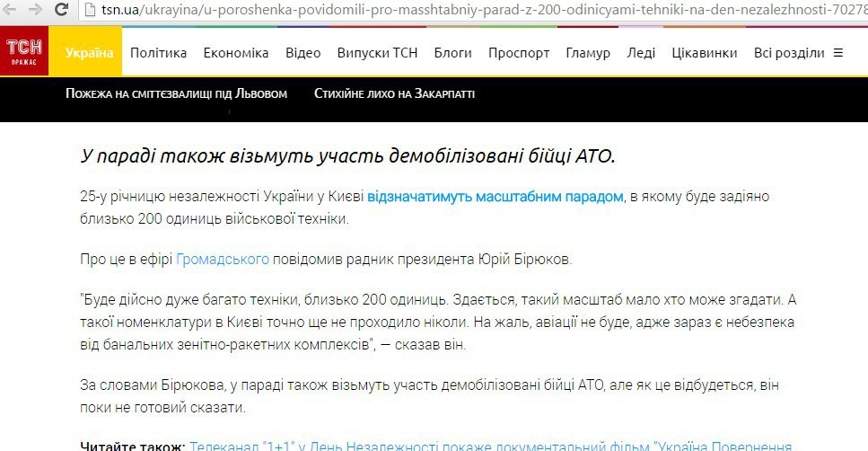This screenshot has height=451, width=868.
Task: Switch to the Проспорт section
Action: pyautogui.click(x=519, y=53)
